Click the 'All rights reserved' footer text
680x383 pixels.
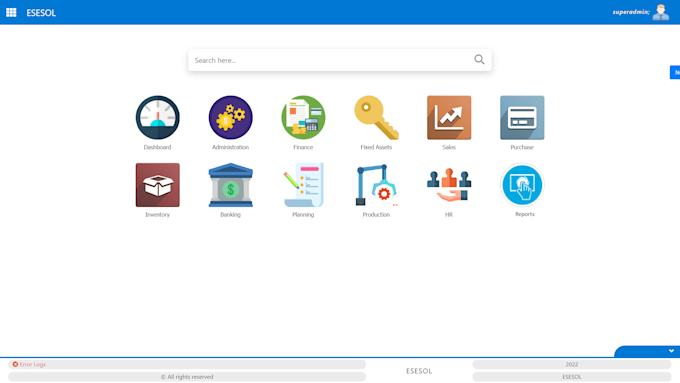pos(187,377)
